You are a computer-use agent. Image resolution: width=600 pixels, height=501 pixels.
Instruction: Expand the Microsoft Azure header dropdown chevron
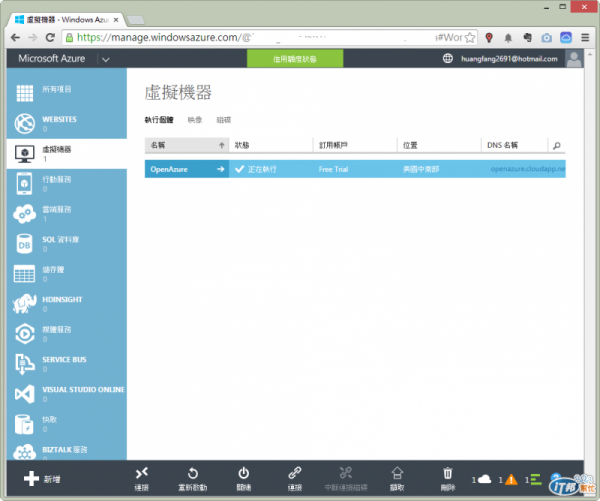106,59
